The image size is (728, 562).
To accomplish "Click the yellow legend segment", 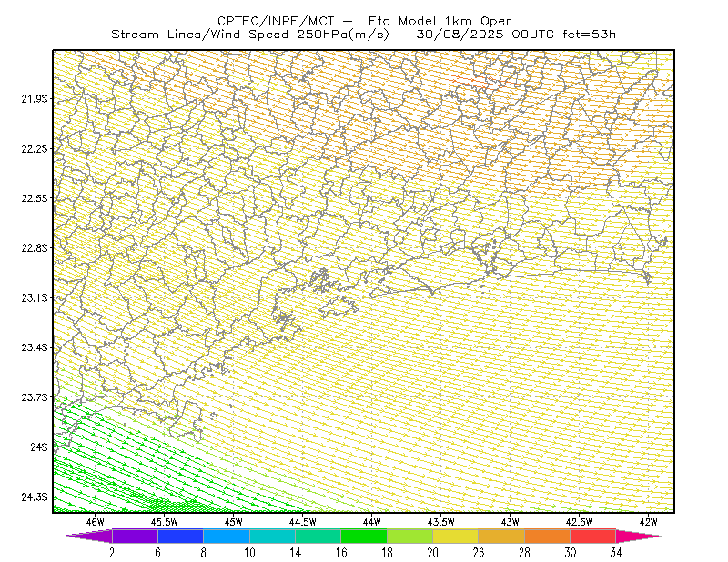I will [x=456, y=536].
